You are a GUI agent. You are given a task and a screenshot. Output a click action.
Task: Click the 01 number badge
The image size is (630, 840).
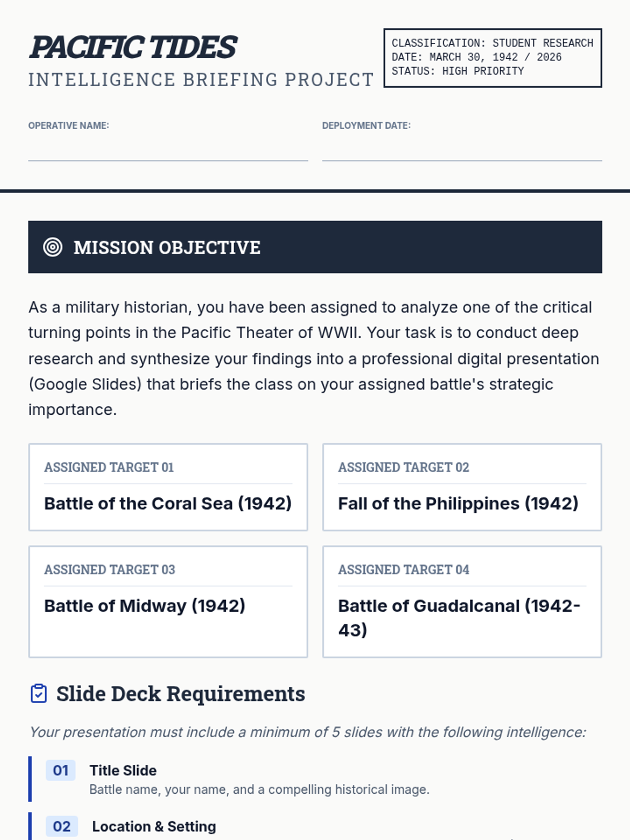[x=60, y=770]
